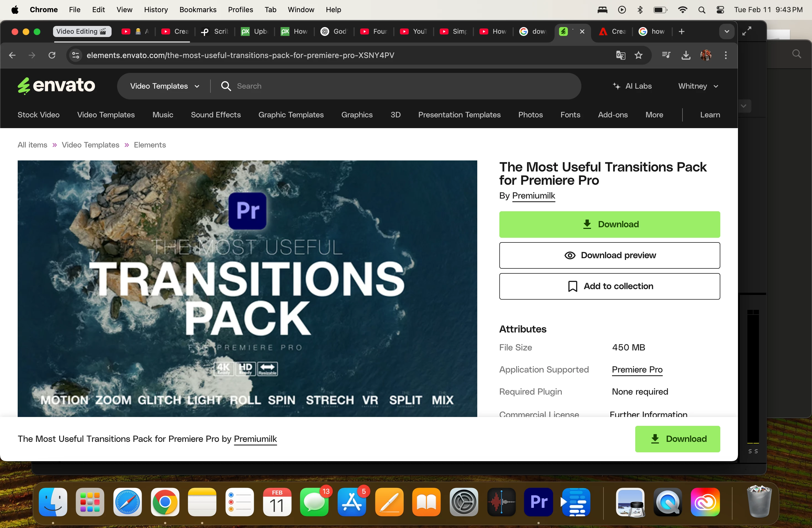The height and width of the screenshot is (528, 812).
Task: Click the Transitions Pack preview thumbnail
Action: click(247, 288)
